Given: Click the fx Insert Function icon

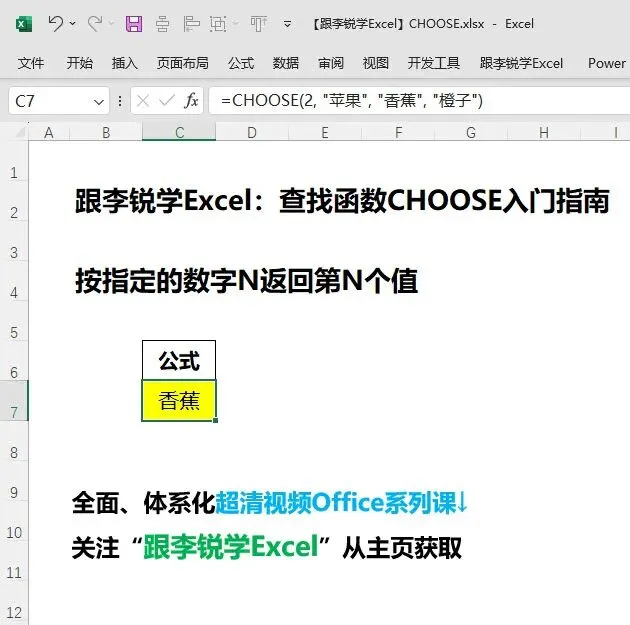Looking at the screenshot, I should coord(191,100).
